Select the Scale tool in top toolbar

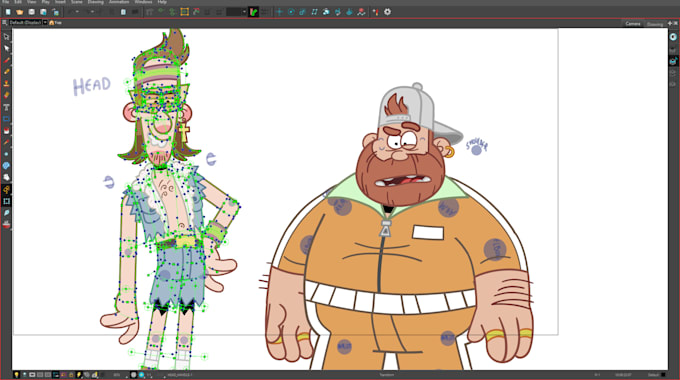(x=303, y=12)
